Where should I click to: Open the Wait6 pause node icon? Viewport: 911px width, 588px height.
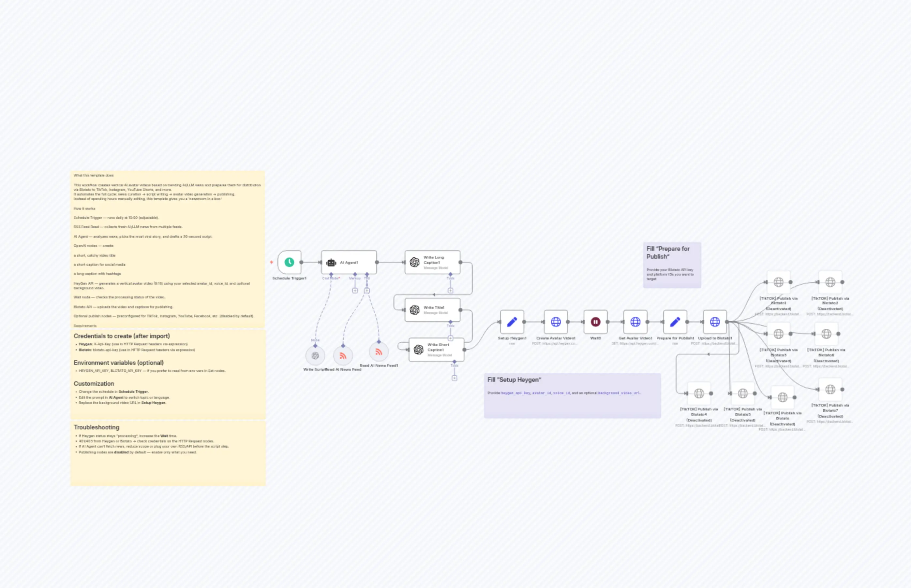point(595,322)
